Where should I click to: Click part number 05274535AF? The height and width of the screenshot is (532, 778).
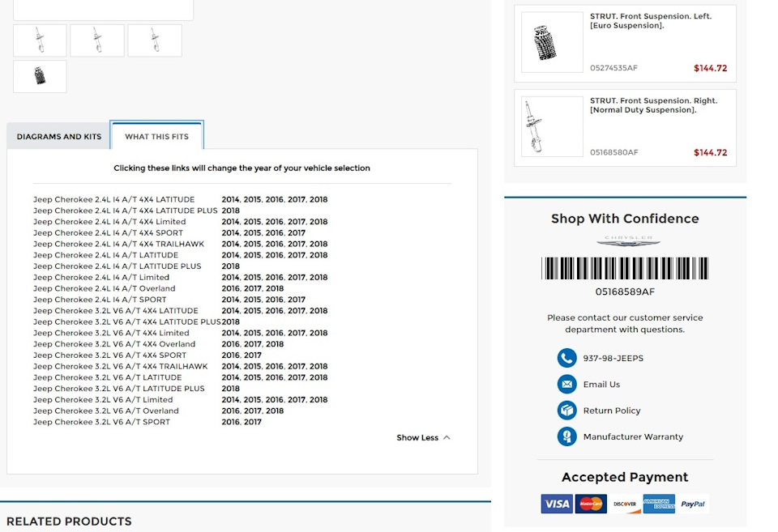613,68
